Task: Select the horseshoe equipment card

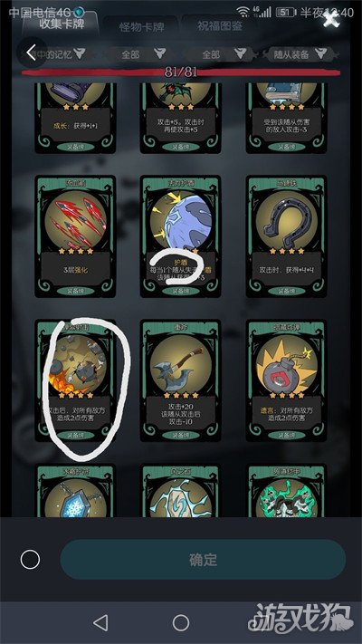Action: coord(286,236)
